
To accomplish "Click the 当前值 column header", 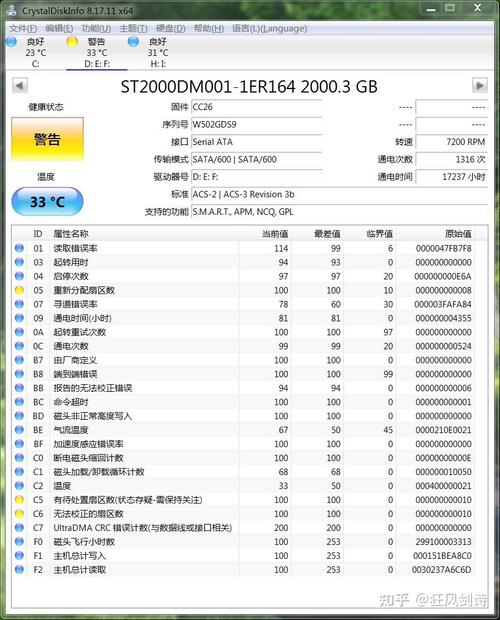I will click(265, 234).
